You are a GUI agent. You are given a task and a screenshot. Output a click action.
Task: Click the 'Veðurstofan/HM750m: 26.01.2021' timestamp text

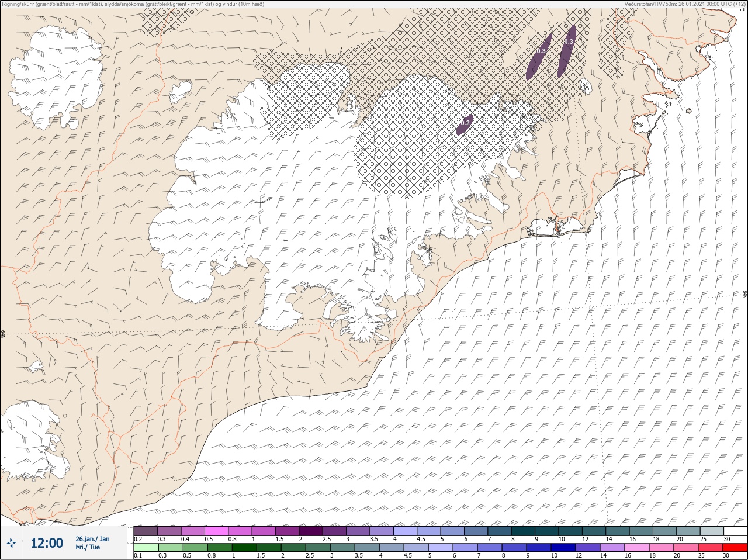[x=665, y=4]
